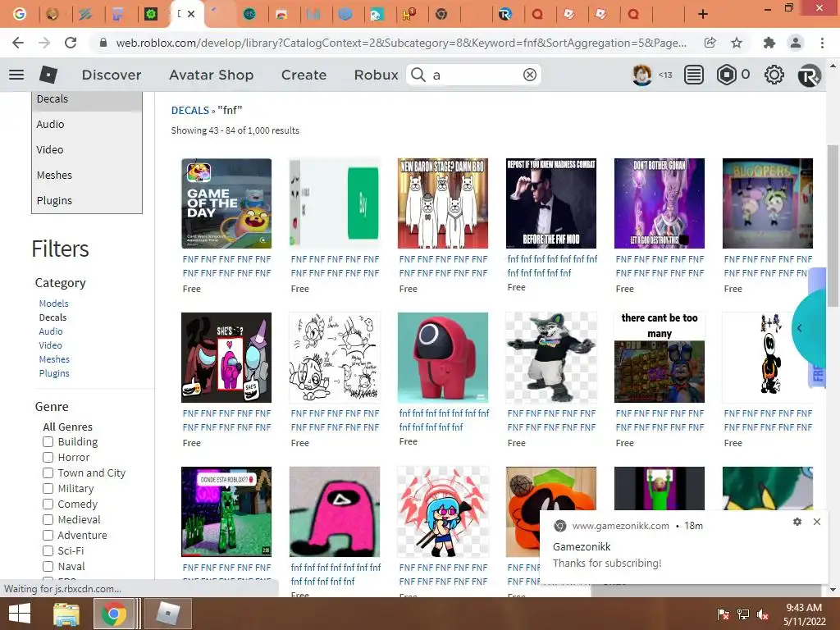This screenshot has width=840, height=630.
Task: Filter by Models category link
Action: [53, 304]
